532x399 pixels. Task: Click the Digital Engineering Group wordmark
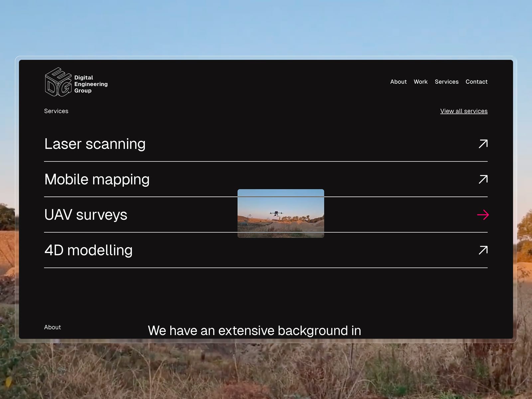pos(91,84)
